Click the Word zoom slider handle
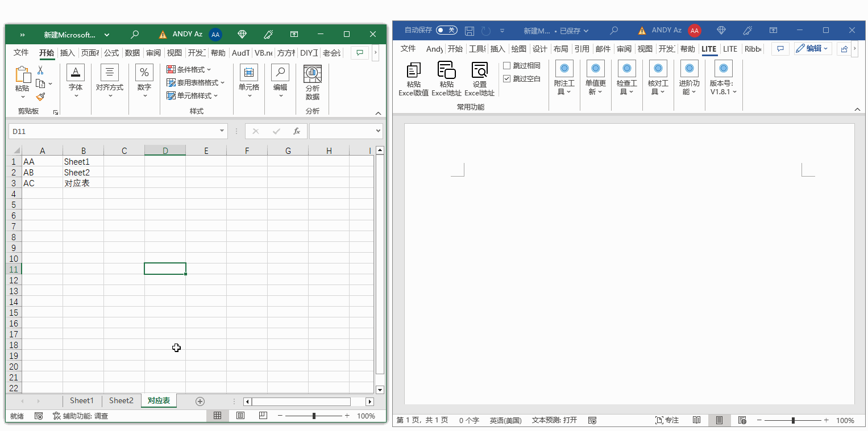 pyautogui.click(x=793, y=420)
